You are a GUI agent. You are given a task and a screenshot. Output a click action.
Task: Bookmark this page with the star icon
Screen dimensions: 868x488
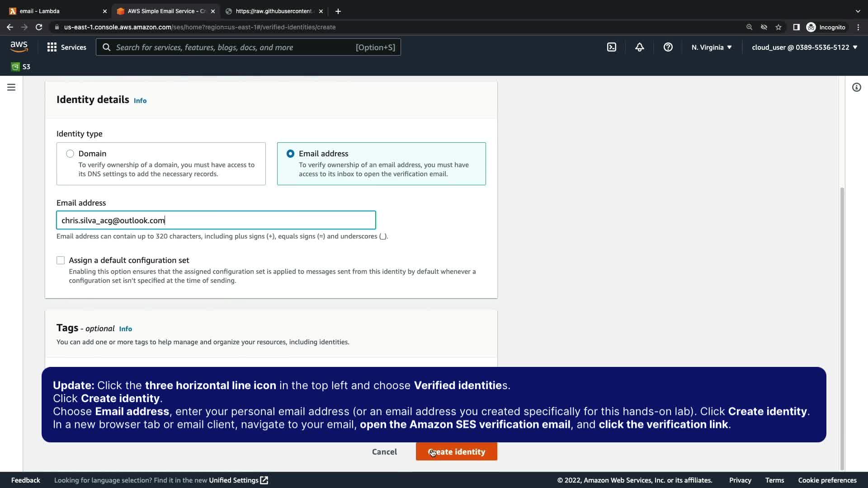click(x=778, y=27)
